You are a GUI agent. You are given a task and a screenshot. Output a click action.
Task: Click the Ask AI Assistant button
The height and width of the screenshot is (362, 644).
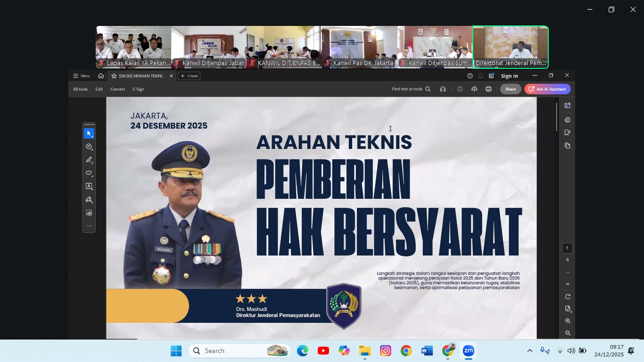(x=547, y=89)
